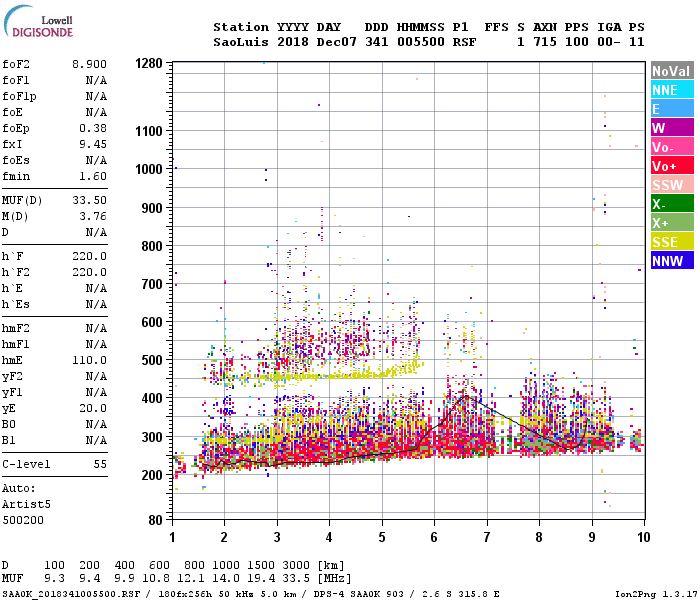Click the B0 parameter label
This screenshot has height=600, width=700.
click(x=8, y=424)
